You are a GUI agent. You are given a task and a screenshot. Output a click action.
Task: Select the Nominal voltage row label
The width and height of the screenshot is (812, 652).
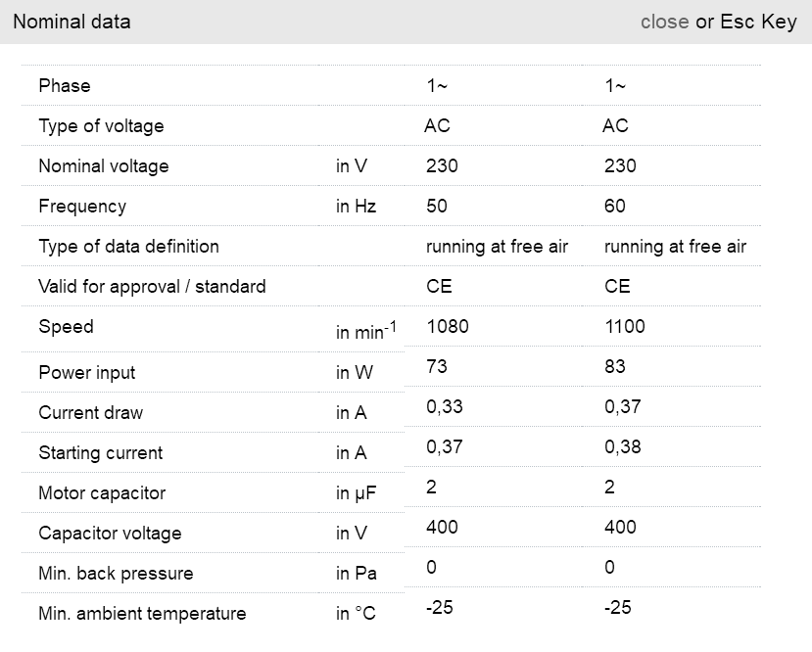point(104,166)
